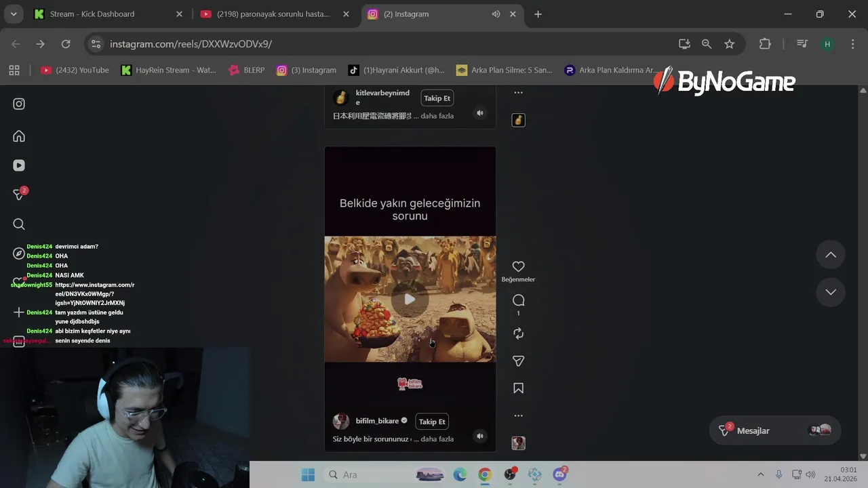Image resolution: width=868 pixels, height=488 pixels.
Task: Open Discord from the taskbar
Action: click(560, 474)
